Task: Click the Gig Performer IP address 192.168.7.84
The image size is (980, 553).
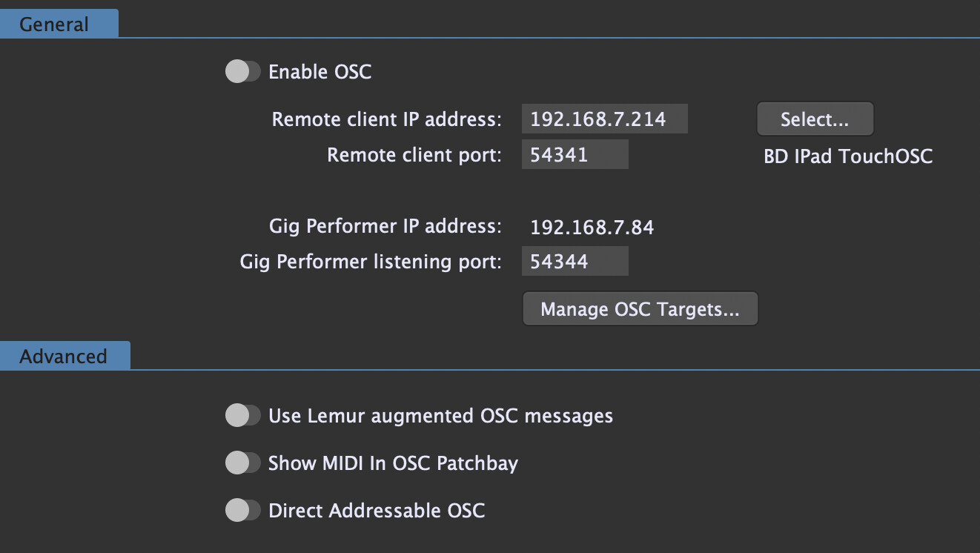Action: 591,227
